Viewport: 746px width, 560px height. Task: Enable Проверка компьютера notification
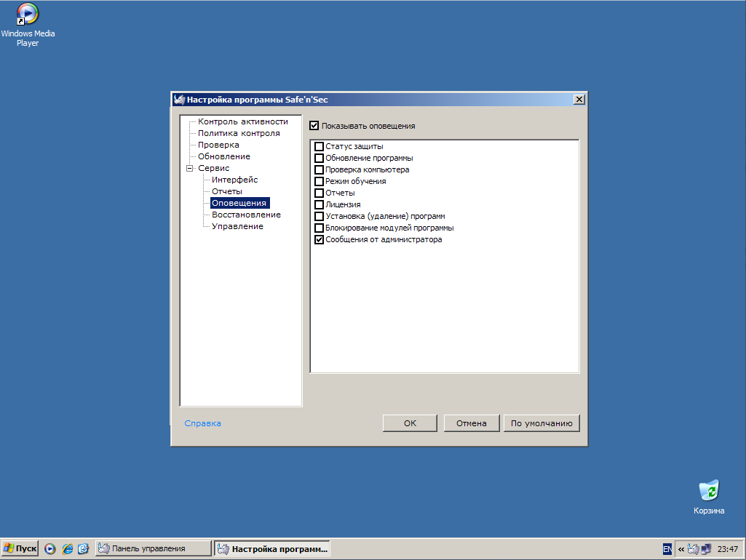point(320,169)
